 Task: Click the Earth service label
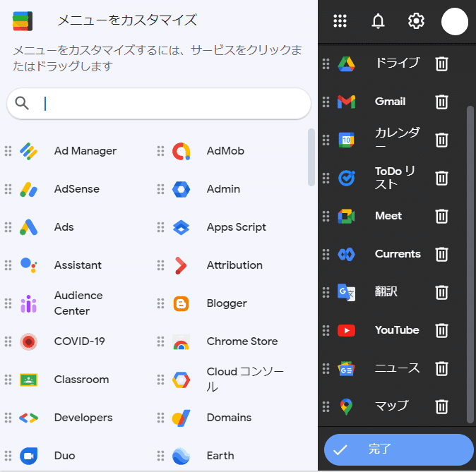pyautogui.click(x=220, y=456)
